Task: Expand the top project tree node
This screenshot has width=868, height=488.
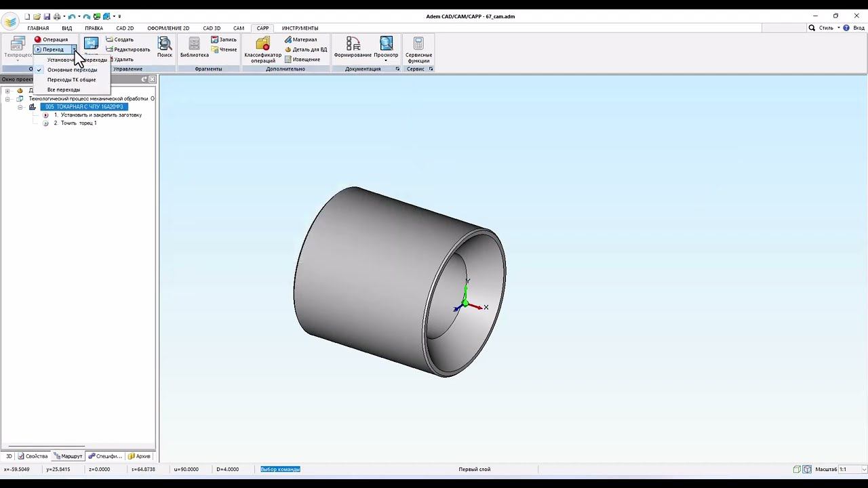Action: (7, 91)
